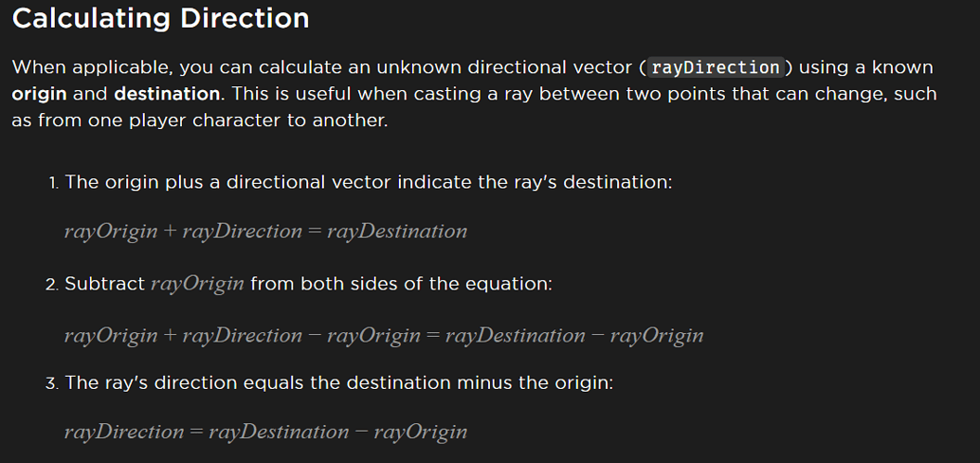The image size is (980, 463).
Task: Click italic rayOrigin in the Subtract sentence
Action: pyautogui.click(x=197, y=284)
